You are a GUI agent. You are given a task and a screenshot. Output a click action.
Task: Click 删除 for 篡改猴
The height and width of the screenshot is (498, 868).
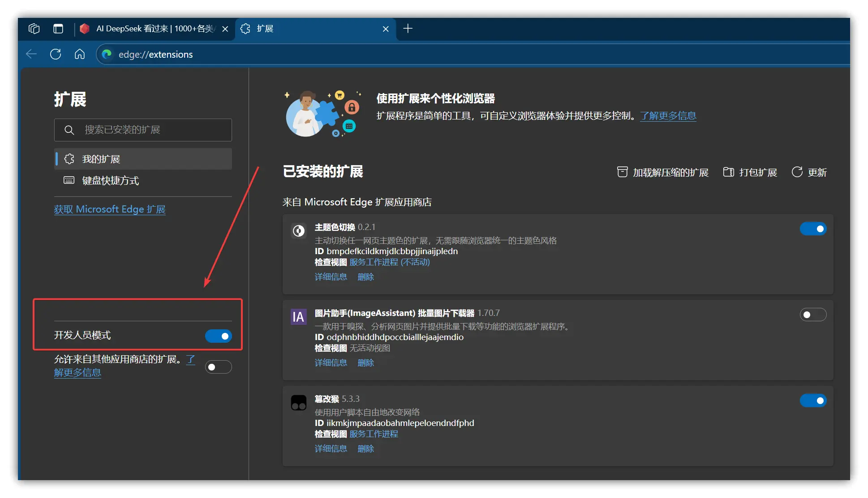click(x=365, y=449)
